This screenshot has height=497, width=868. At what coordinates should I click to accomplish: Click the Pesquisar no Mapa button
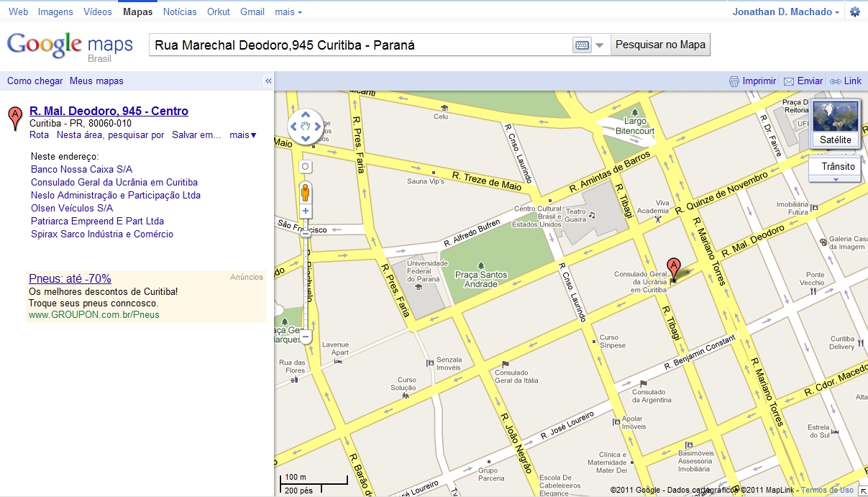(x=661, y=45)
